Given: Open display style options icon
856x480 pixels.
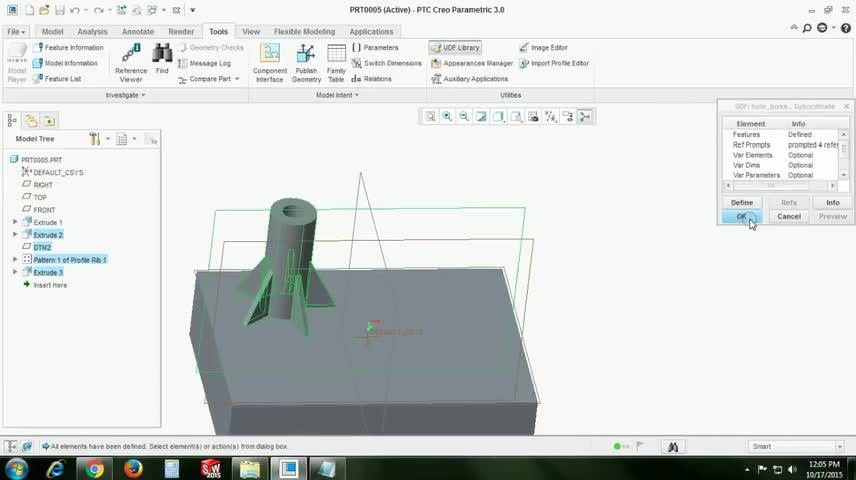Looking at the screenshot, I should (498, 116).
